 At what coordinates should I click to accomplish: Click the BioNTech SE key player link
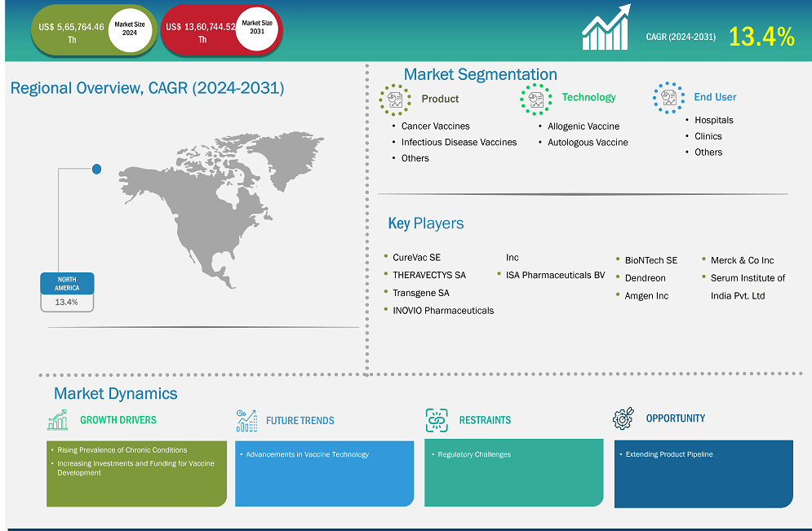(x=650, y=259)
